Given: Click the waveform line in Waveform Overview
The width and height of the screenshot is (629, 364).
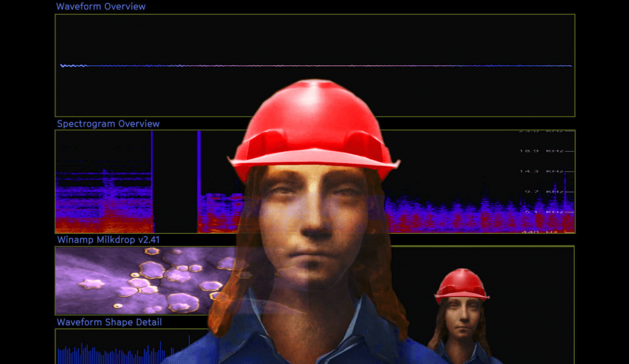Looking at the screenshot, I should tap(316, 66).
